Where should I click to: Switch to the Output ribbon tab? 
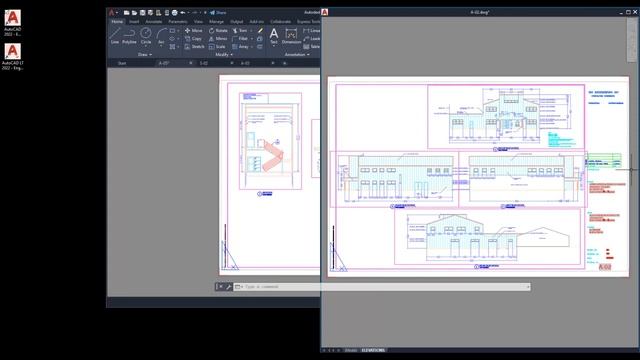[x=237, y=22]
